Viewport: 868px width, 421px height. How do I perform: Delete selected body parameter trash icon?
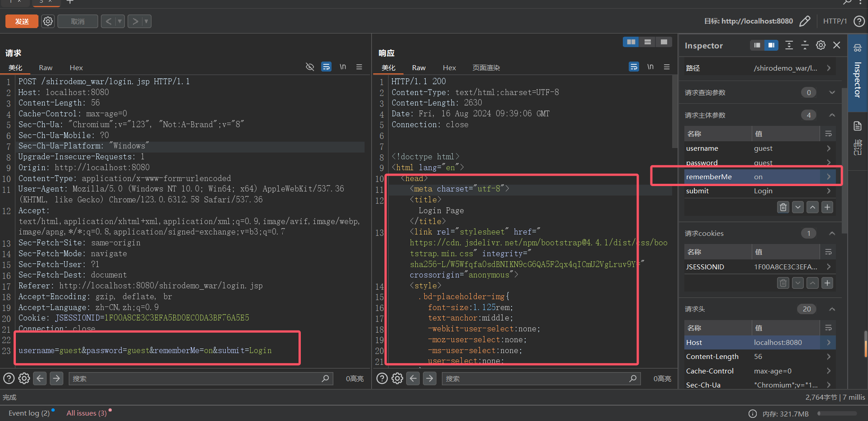tap(783, 207)
